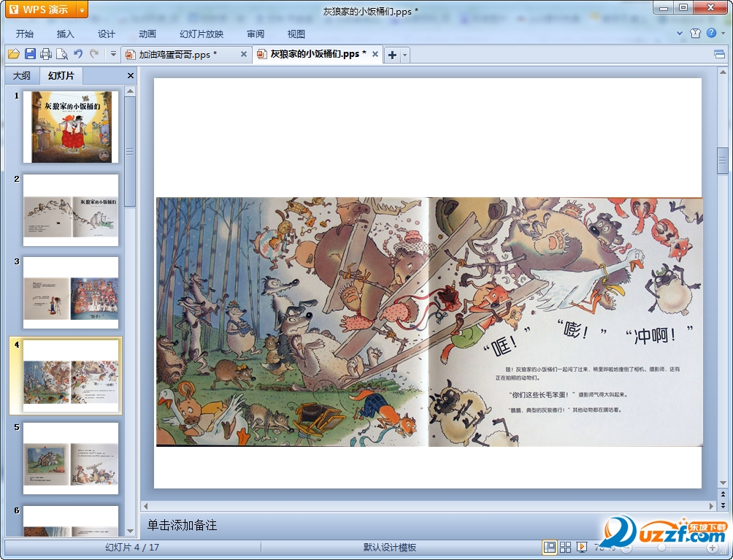Click the thumbnail panel scrollbar thumb
The image size is (733, 560).
[131, 151]
